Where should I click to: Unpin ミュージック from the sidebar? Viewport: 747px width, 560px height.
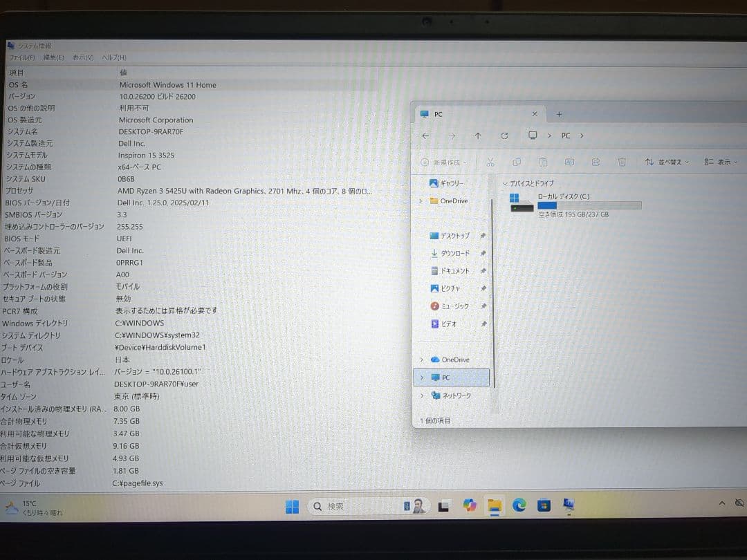(x=483, y=306)
